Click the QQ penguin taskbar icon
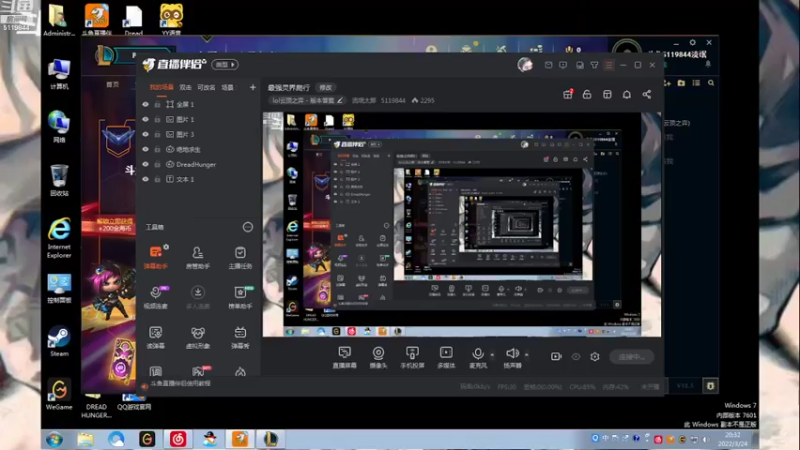The height and width of the screenshot is (450, 800). click(210, 439)
